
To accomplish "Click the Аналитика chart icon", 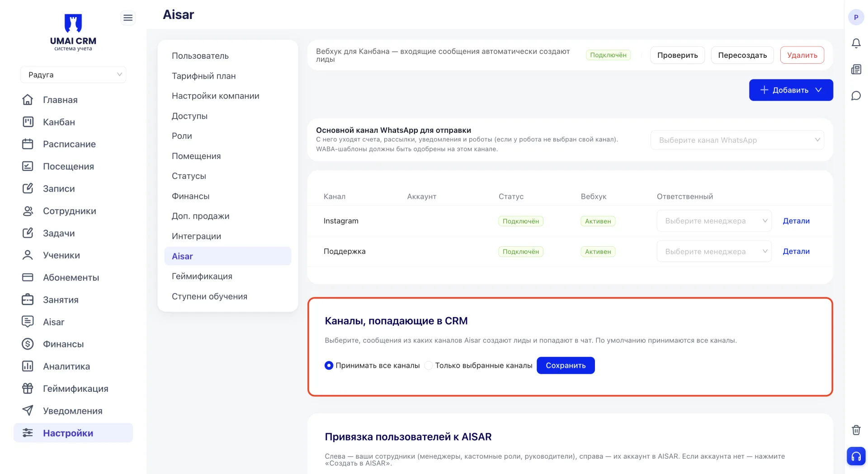I will [x=28, y=366].
